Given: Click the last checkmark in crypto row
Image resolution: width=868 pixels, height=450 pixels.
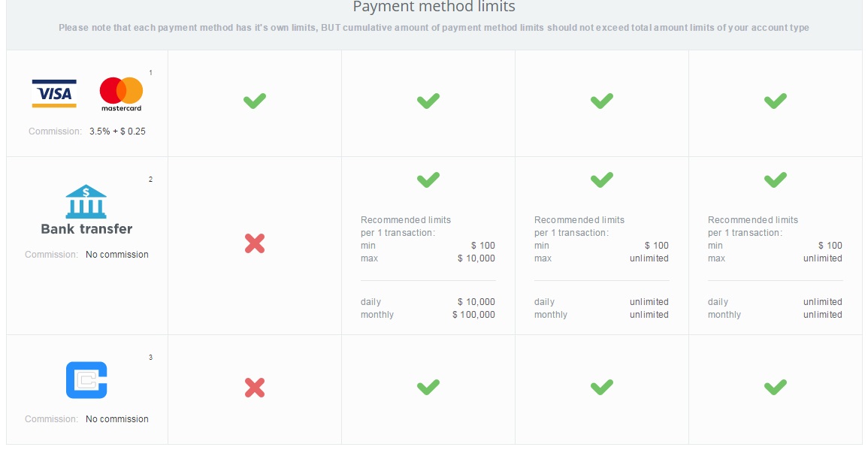Looking at the screenshot, I should [775, 387].
